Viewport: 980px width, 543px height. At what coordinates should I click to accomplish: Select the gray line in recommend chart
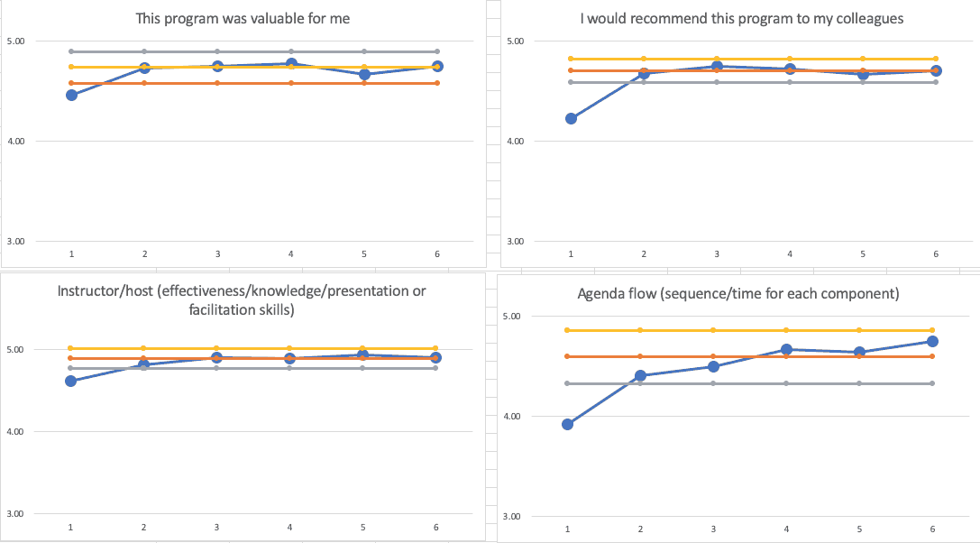coord(680,82)
